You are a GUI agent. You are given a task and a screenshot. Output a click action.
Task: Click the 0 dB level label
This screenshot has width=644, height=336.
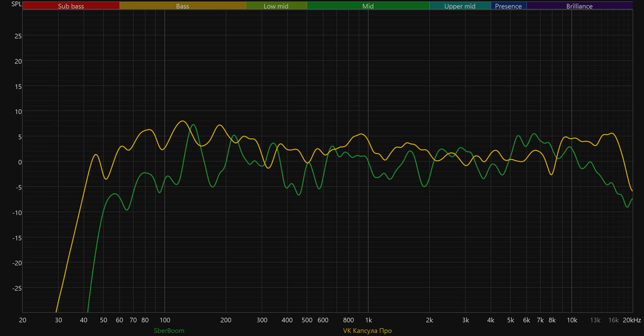click(20, 162)
